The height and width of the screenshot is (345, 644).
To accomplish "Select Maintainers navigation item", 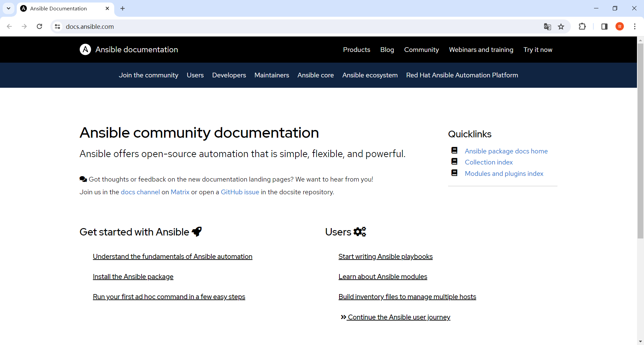I will pyautogui.click(x=272, y=75).
